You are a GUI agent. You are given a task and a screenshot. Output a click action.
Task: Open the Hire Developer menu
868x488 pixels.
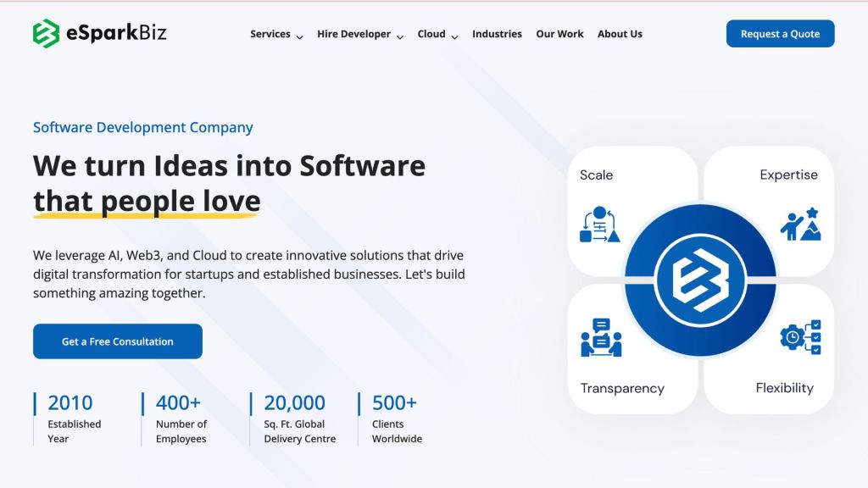point(353,34)
